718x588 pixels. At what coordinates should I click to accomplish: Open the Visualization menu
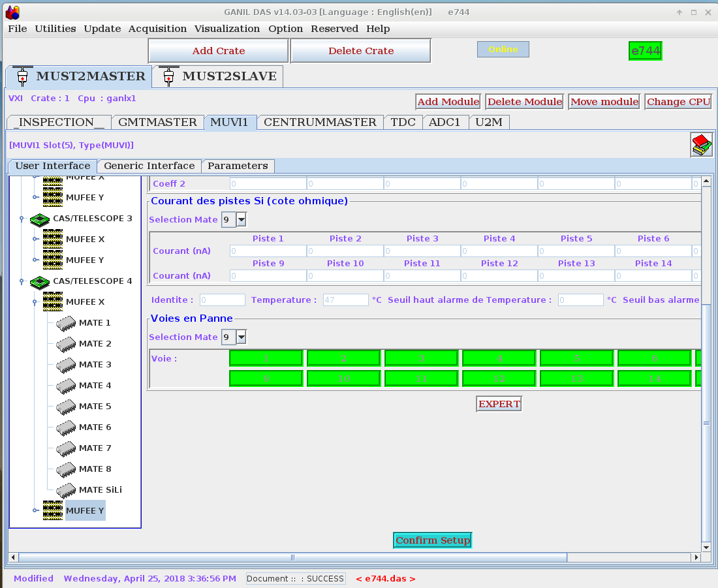[x=227, y=29]
